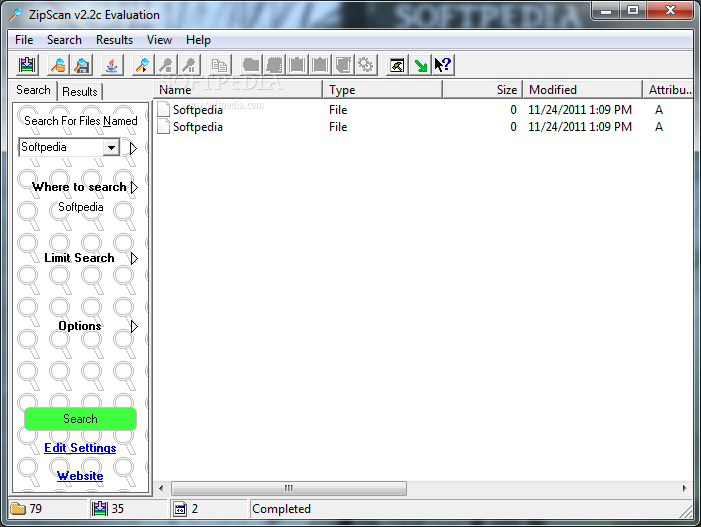
Task: Click the greyed gear settings toolbar icon
Action: [366, 65]
